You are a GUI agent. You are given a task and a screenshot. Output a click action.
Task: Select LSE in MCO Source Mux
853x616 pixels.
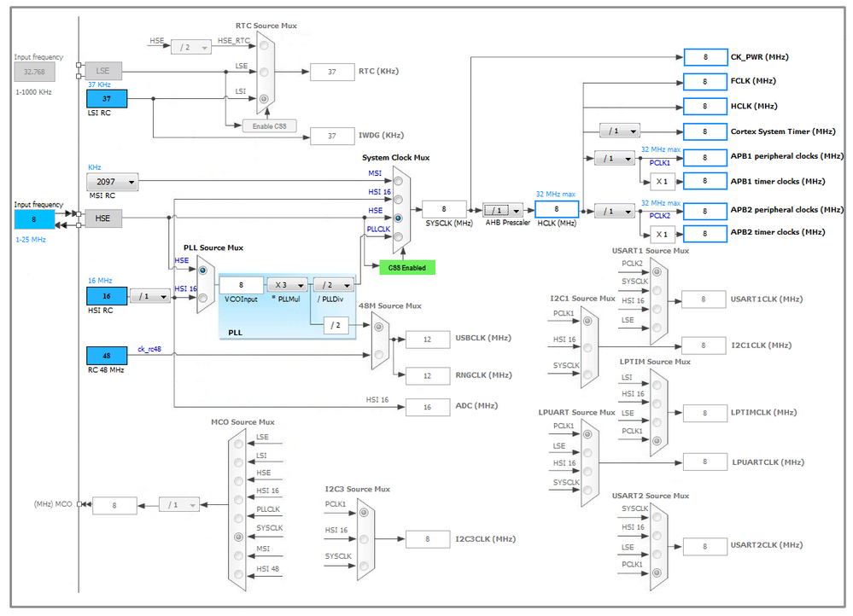[x=238, y=444]
